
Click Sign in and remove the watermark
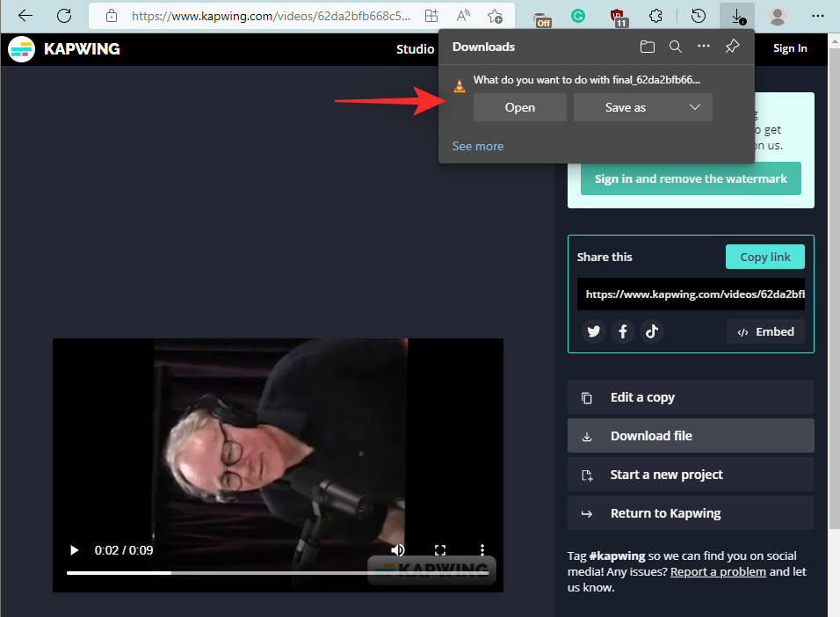[x=691, y=178]
